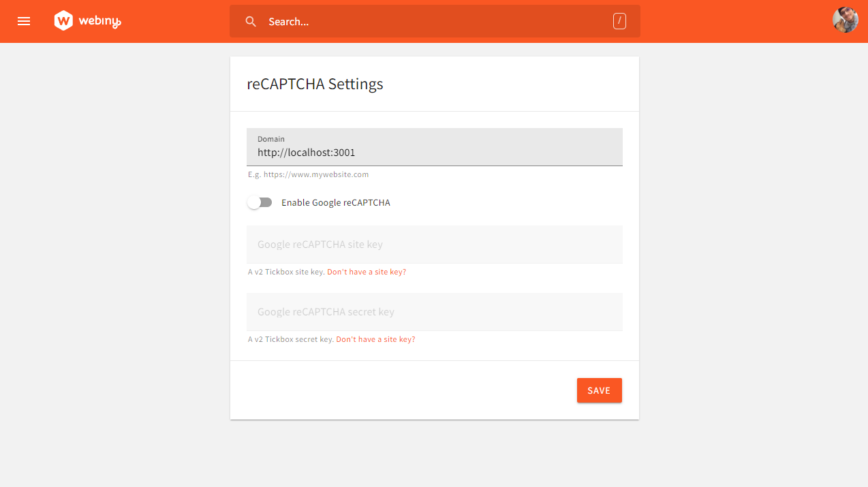Image resolution: width=868 pixels, height=487 pixels.
Task: Open the site key help link
Action: (366, 271)
